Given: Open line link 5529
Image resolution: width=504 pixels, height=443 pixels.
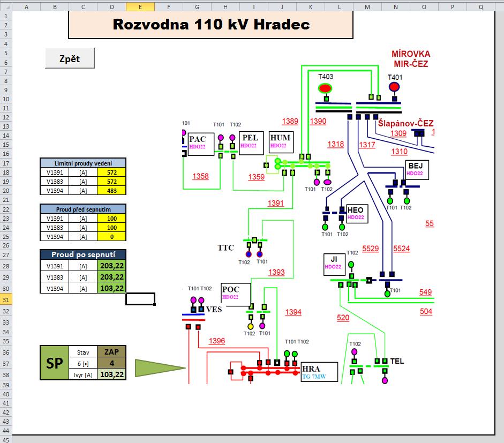Looking at the screenshot, I should tap(370, 249).
